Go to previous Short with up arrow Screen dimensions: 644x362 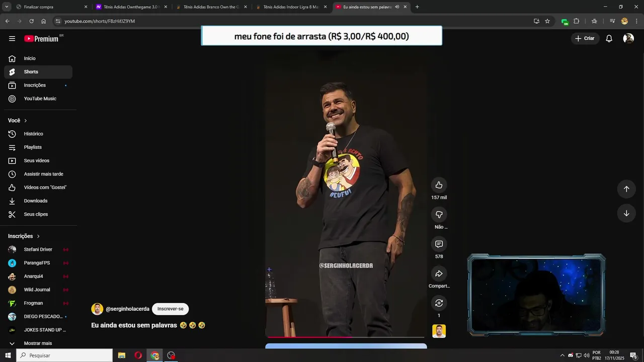coord(626,189)
